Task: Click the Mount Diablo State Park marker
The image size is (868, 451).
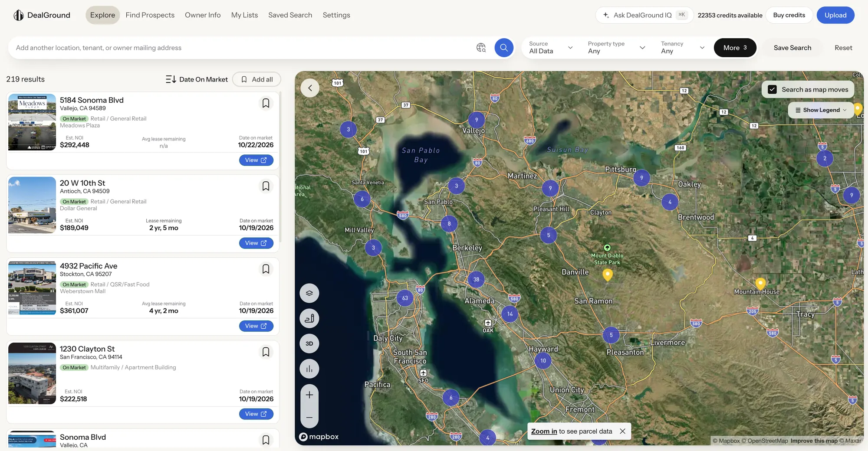Action: pyautogui.click(x=607, y=248)
